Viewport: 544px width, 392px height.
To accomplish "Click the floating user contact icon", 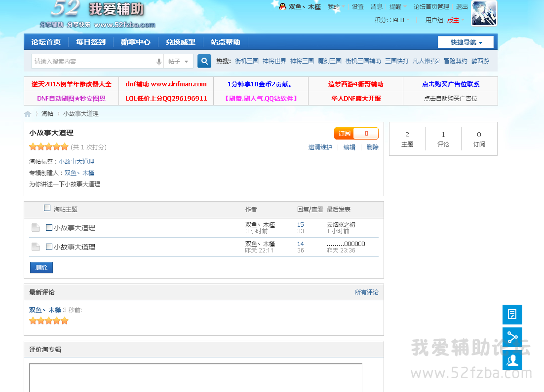I will (x=512, y=360).
